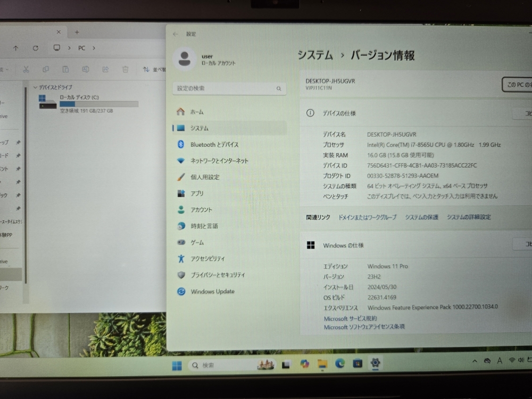Image resolution: width=532 pixels, height=399 pixels.
Task: Open File Explorer from the taskbar
Action: click(322, 364)
